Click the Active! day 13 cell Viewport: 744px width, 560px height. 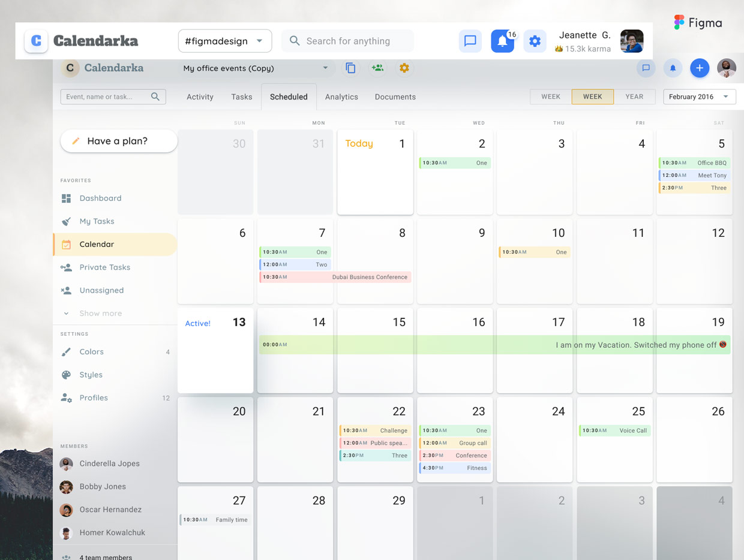(215, 351)
